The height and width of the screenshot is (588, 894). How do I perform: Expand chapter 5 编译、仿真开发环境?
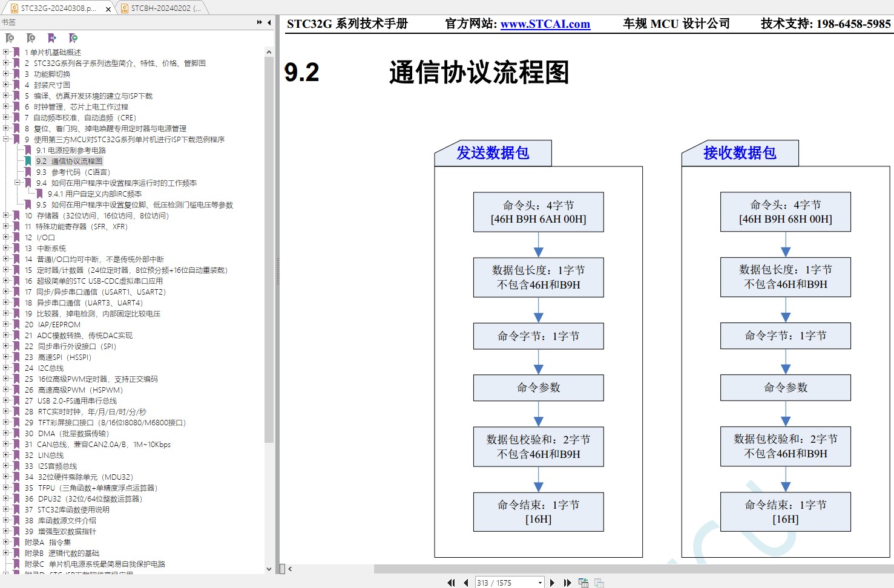coord(6,96)
